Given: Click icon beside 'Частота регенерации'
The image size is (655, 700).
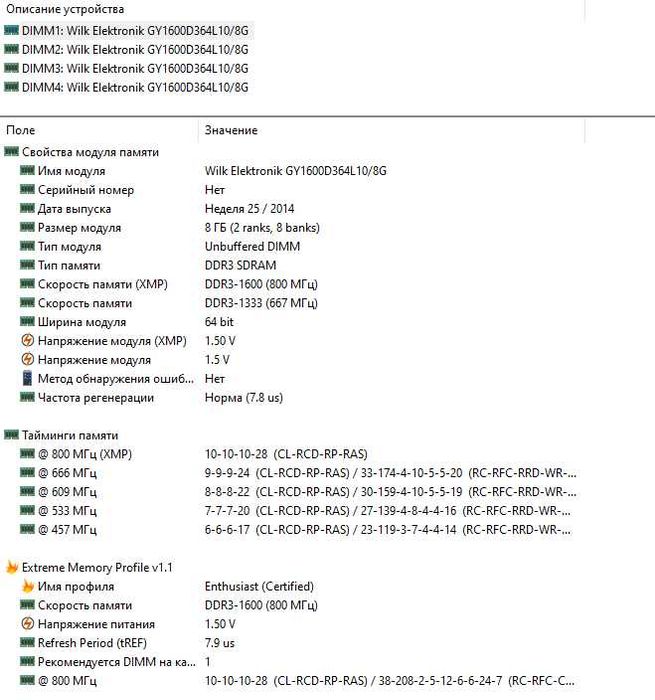Looking at the screenshot, I should pos(27,396).
